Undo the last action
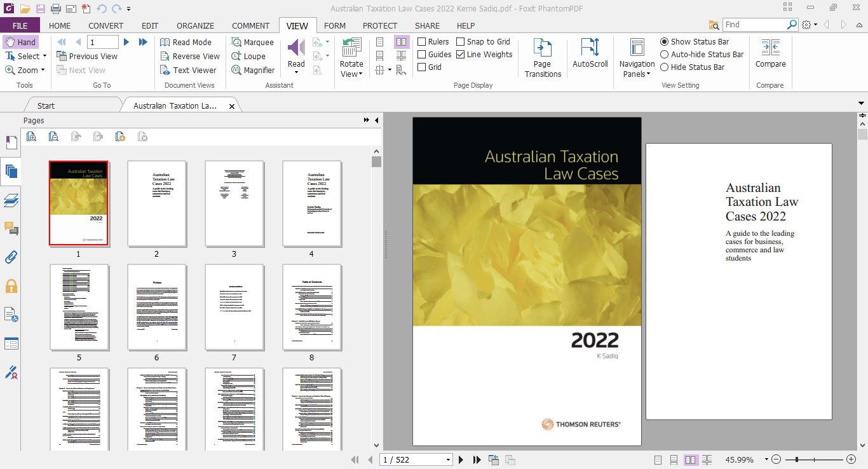Viewport: 868px width, 469px height. point(102,9)
